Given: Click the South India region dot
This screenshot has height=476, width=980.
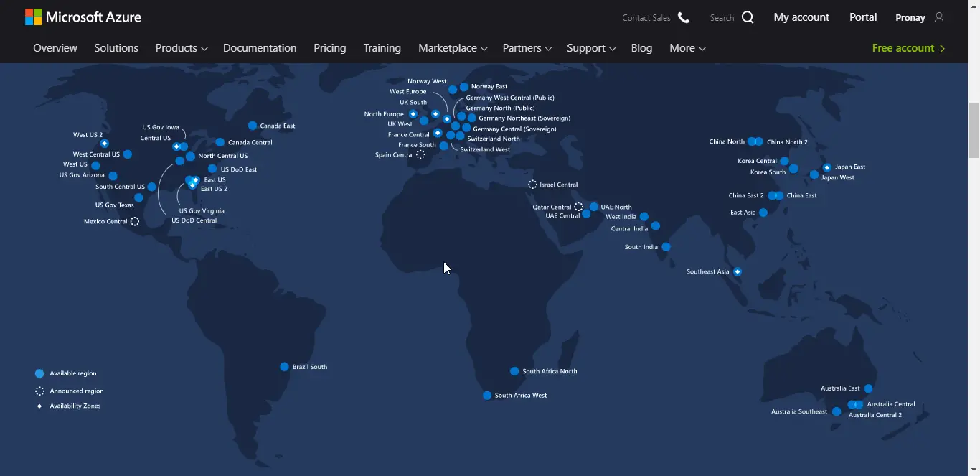Looking at the screenshot, I should point(666,247).
